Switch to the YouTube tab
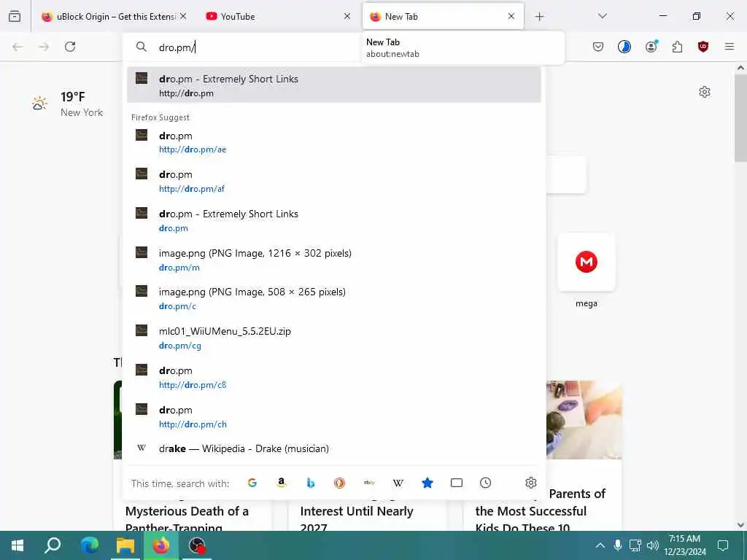 [276, 16]
